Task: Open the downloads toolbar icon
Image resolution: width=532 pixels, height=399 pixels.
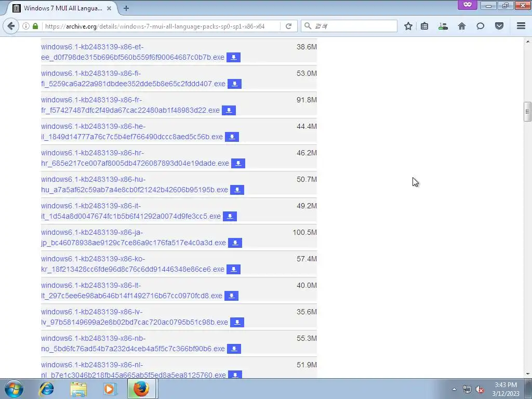Action: [443, 26]
